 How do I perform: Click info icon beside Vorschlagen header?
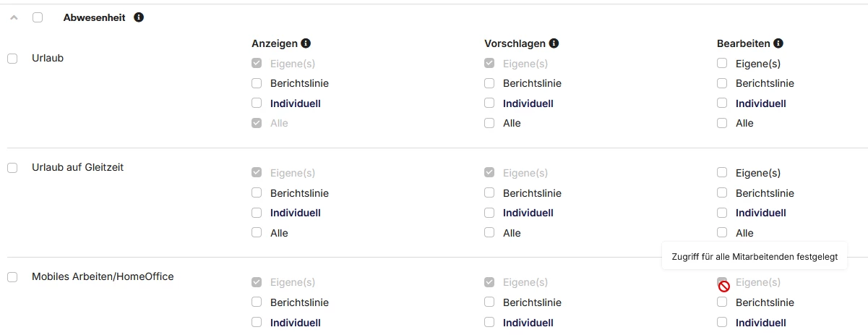(x=553, y=43)
